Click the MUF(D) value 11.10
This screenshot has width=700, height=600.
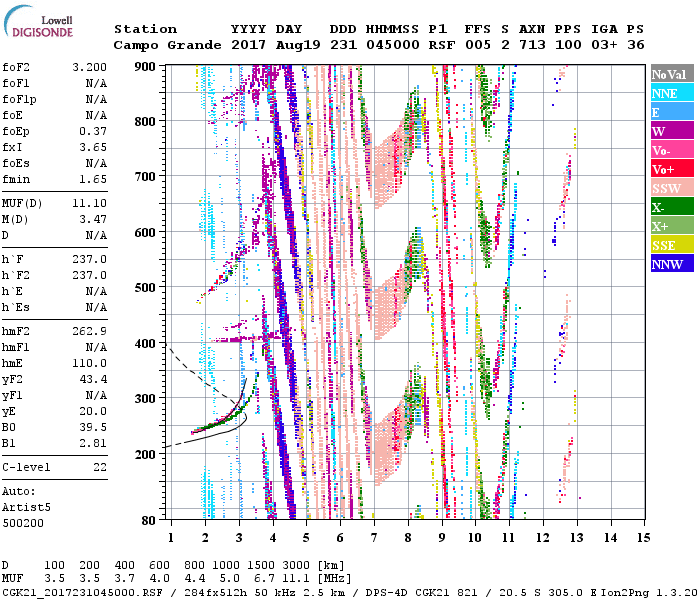point(89,203)
